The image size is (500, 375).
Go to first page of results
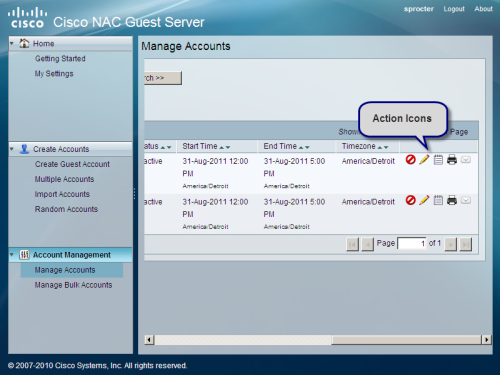[353, 244]
